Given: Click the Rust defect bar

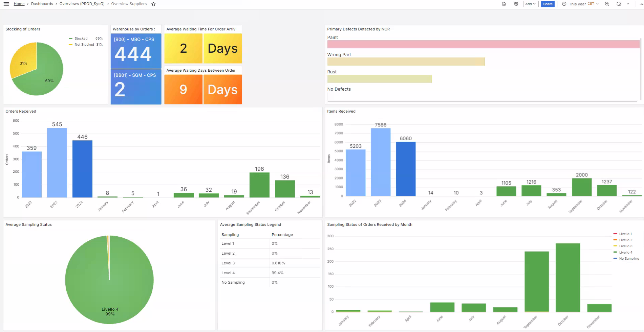Looking at the screenshot, I should 380,79.
